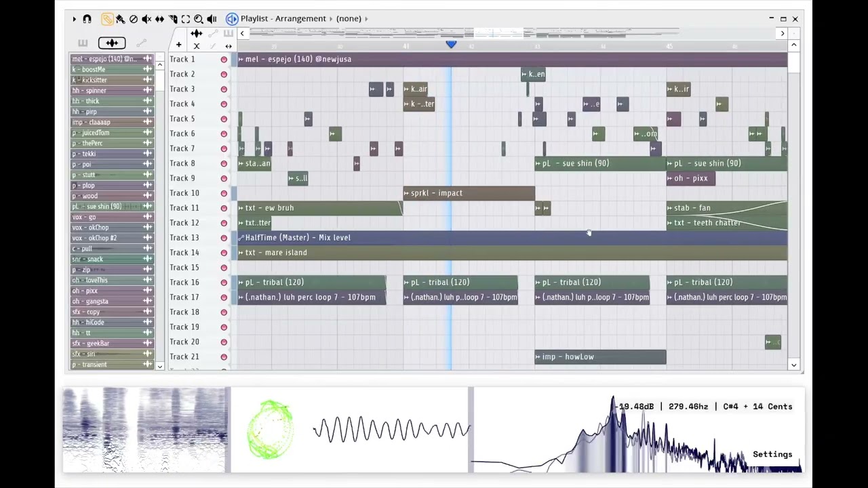868x488 pixels.
Task: Click the round blue Playlist speaker icon
Action: coord(232,19)
